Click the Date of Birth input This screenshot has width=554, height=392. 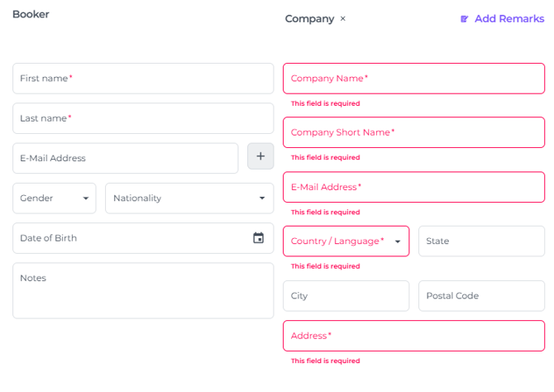[x=128, y=238]
